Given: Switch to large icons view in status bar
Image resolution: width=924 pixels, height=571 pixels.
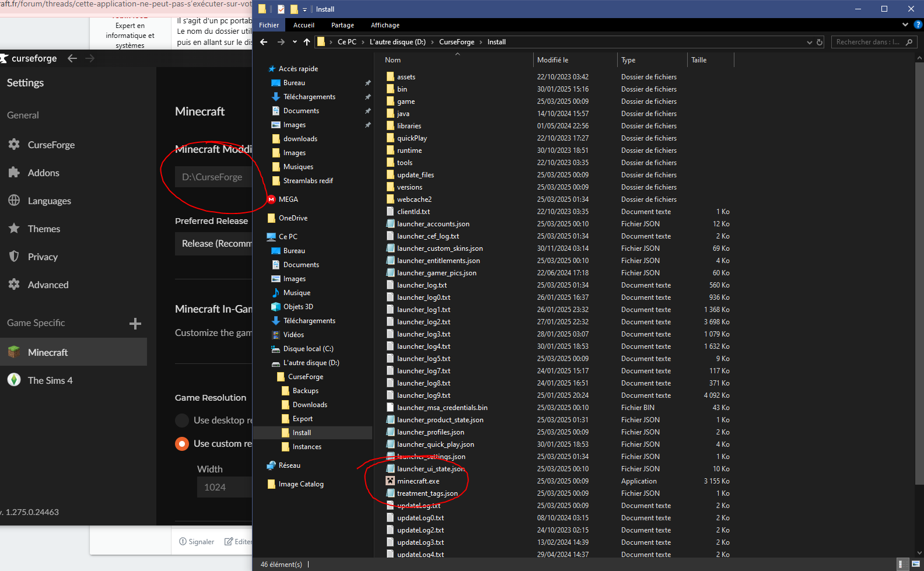Looking at the screenshot, I should click(x=916, y=564).
